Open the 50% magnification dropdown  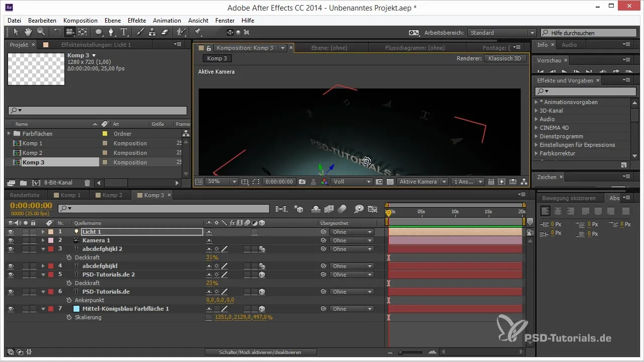tap(221, 182)
